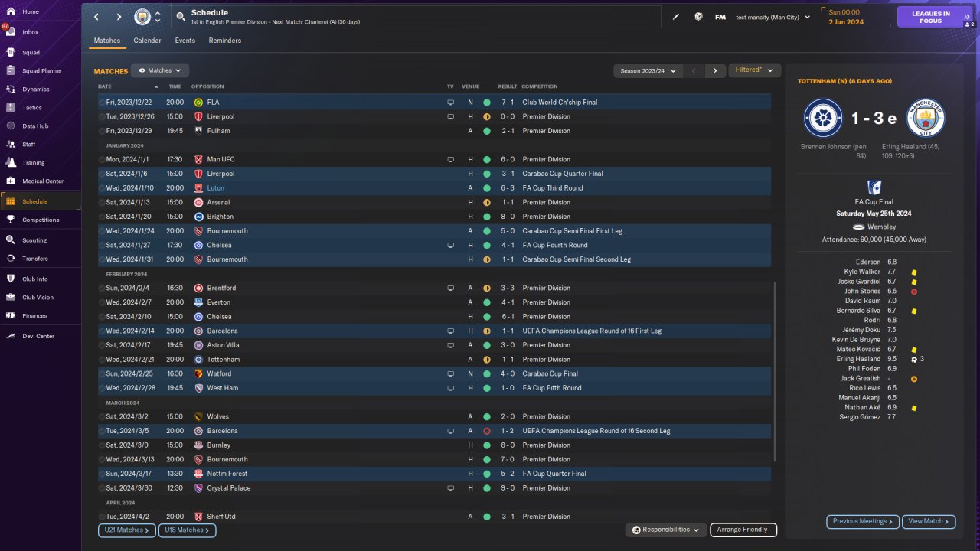Click the up/down club switcher chevrons

click(x=158, y=17)
